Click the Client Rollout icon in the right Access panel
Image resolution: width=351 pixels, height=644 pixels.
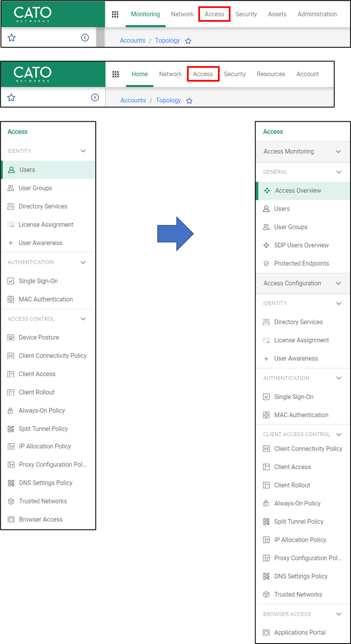(266, 485)
